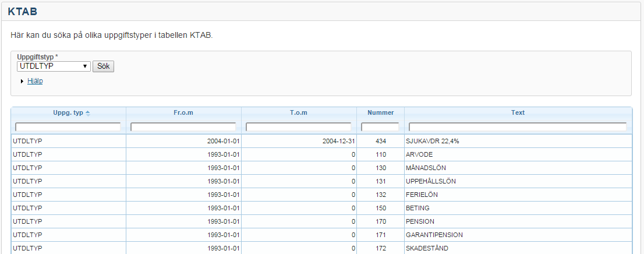The image size is (644, 254).
Task: Sort table by Nummer column header
Action: tap(380, 113)
